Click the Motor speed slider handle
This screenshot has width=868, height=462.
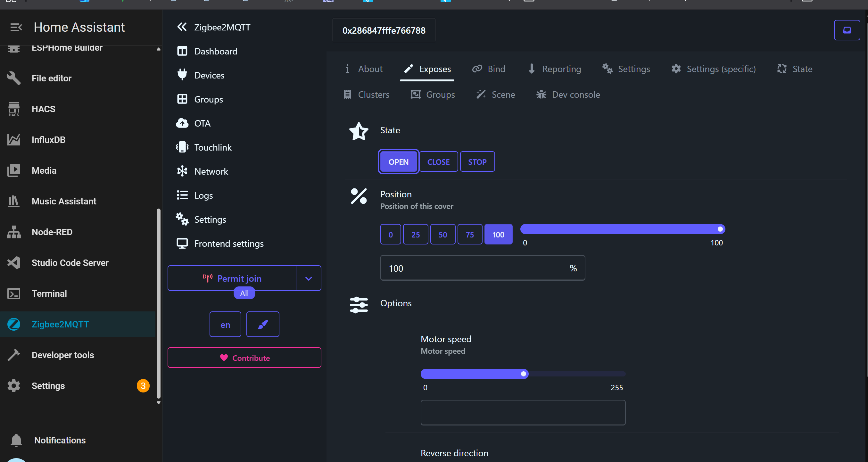[x=523, y=374]
